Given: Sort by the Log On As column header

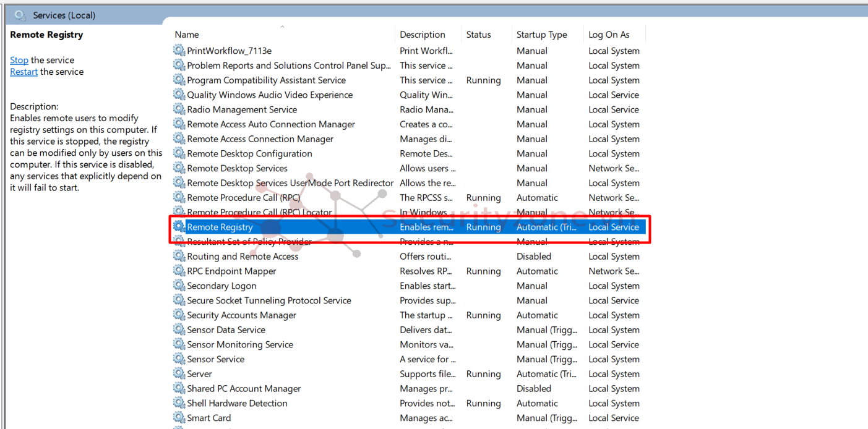Looking at the screenshot, I should pyautogui.click(x=609, y=35).
